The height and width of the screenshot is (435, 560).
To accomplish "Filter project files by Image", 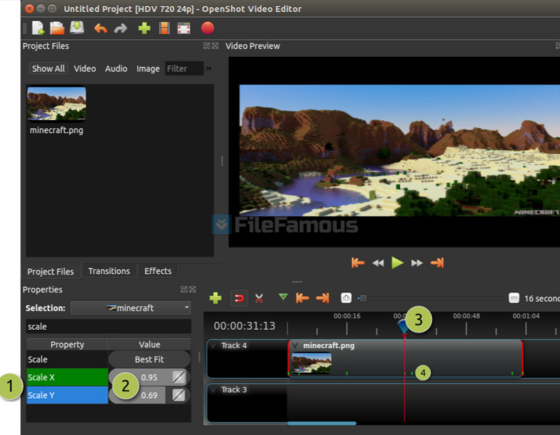I will 148,69.
